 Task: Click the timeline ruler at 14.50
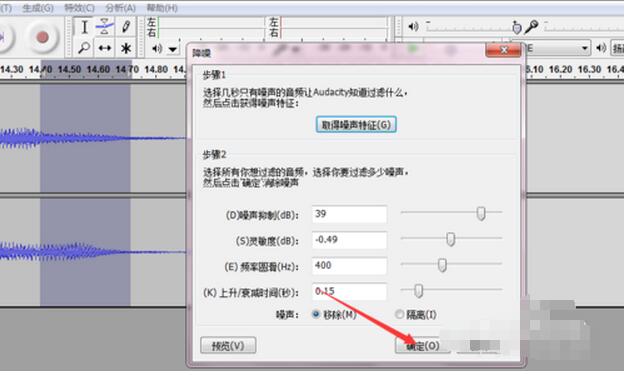tap(69, 70)
